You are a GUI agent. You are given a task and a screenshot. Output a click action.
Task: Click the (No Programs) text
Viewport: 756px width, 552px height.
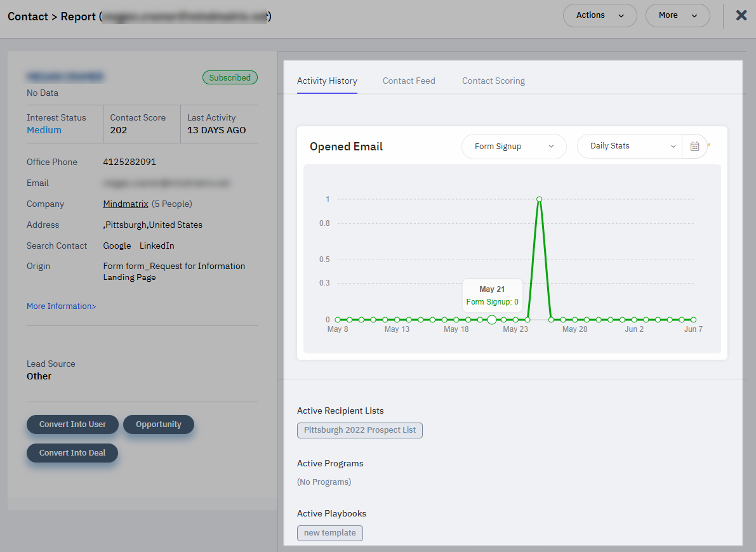coord(324,482)
